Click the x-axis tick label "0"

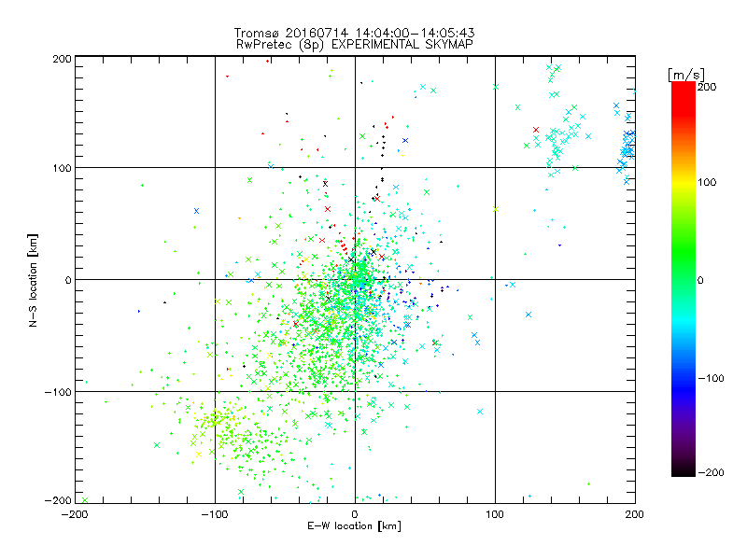[x=355, y=514]
